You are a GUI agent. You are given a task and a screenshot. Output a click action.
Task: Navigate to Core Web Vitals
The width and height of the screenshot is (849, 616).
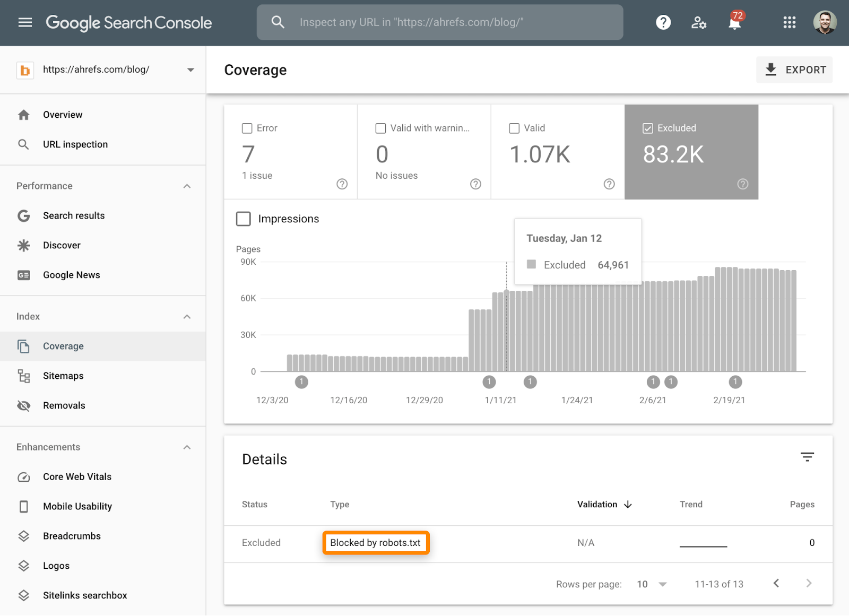click(77, 476)
